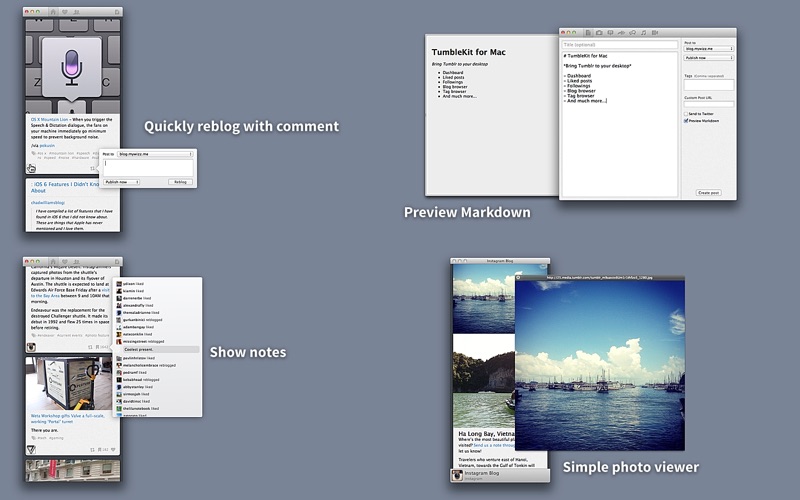Show followings people icon in the reblog window
This screenshot has height=500, width=800.
77,11
